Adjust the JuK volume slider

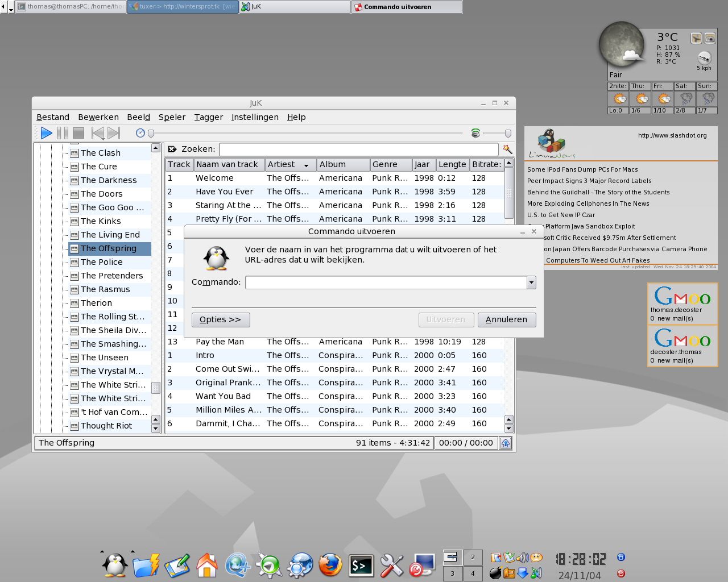coord(497,133)
